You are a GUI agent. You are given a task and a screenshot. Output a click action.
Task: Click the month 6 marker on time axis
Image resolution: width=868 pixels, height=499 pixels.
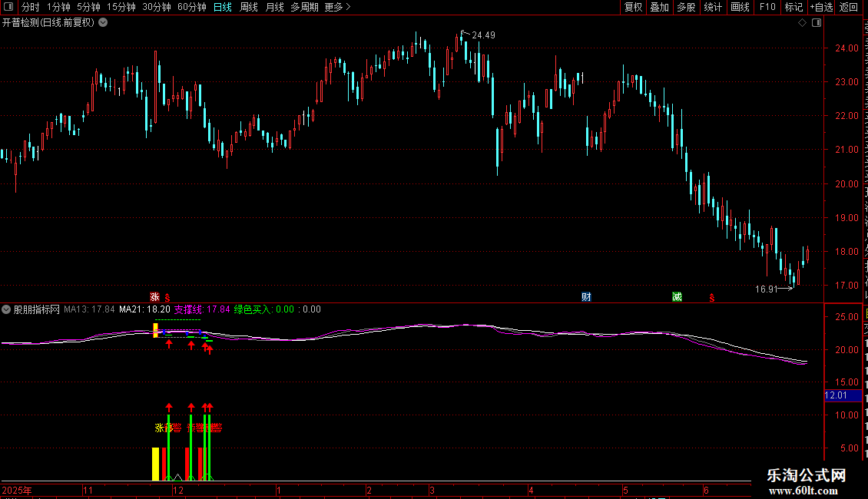tap(706, 491)
